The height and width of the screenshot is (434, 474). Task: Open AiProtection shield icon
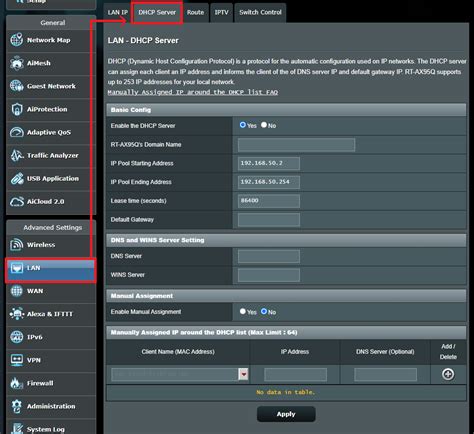(17, 109)
